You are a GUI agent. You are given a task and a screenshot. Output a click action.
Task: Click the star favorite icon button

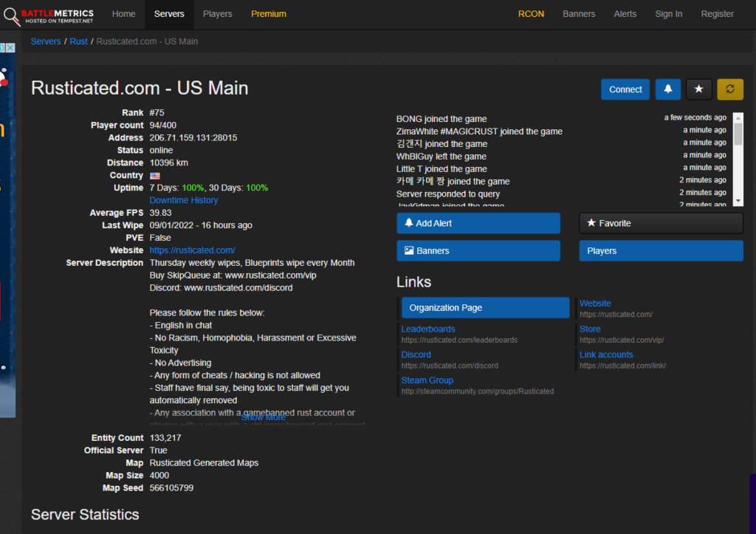pyautogui.click(x=698, y=89)
